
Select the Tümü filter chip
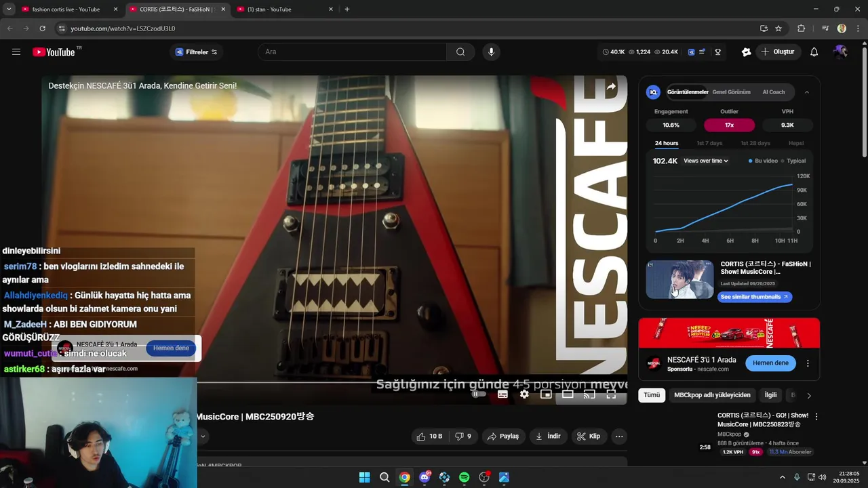pyautogui.click(x=652, y=395)
